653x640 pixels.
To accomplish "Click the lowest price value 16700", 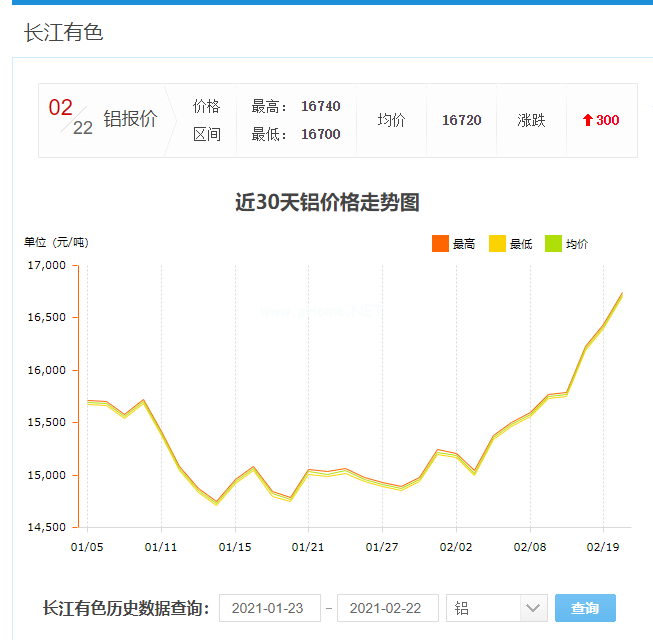I will (x=321, y=134).
